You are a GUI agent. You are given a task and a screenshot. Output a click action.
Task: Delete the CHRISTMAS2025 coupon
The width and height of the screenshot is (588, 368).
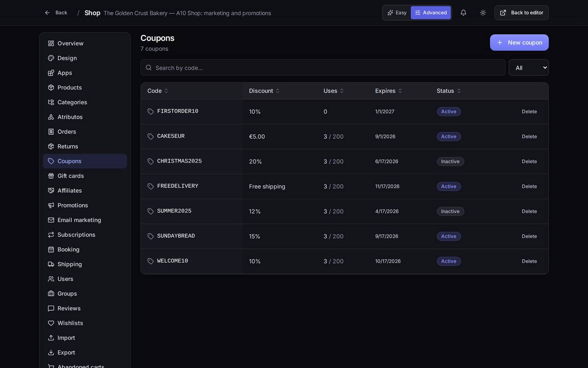[x=529, y=161]
